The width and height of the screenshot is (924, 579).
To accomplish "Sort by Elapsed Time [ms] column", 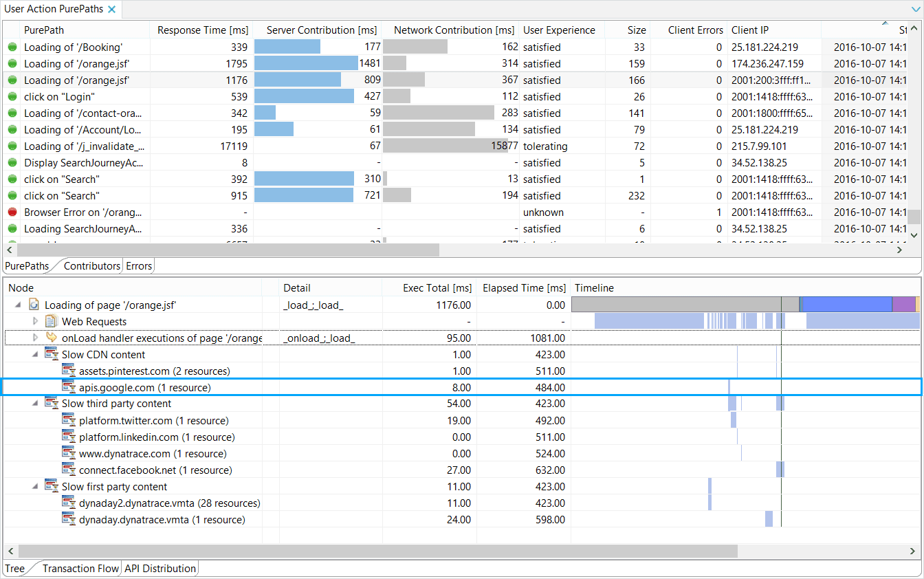I will (524, 288).
